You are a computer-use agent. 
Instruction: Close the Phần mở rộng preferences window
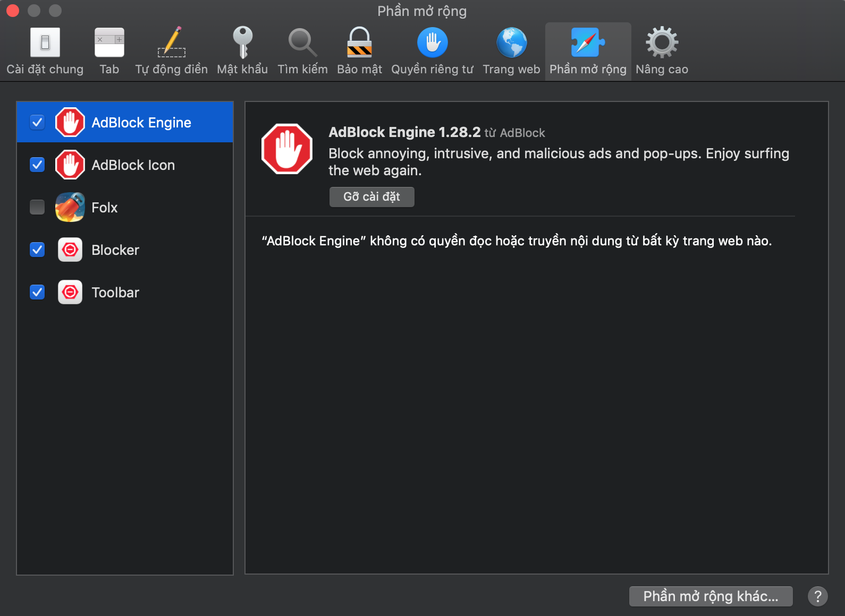[13, 11]
